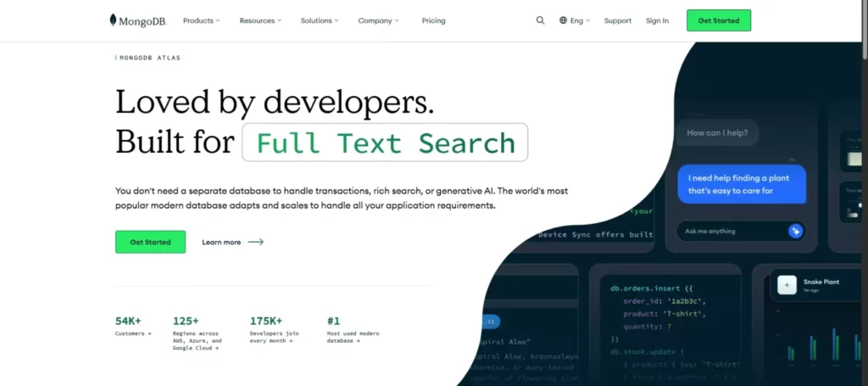Open the Solutions dropdown
The height and width of the screenshot is (386, 868).
(320, 20)
